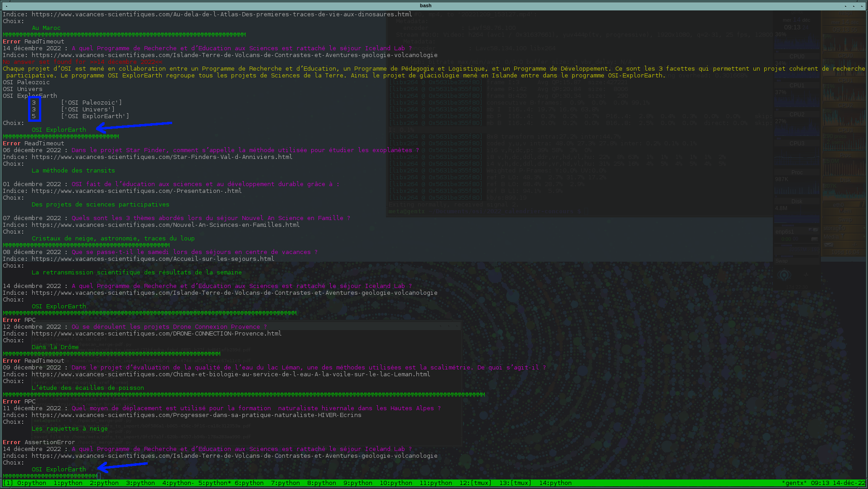
Task: Switch to tmux window 0:python
Action: click(x=32, y=483)
